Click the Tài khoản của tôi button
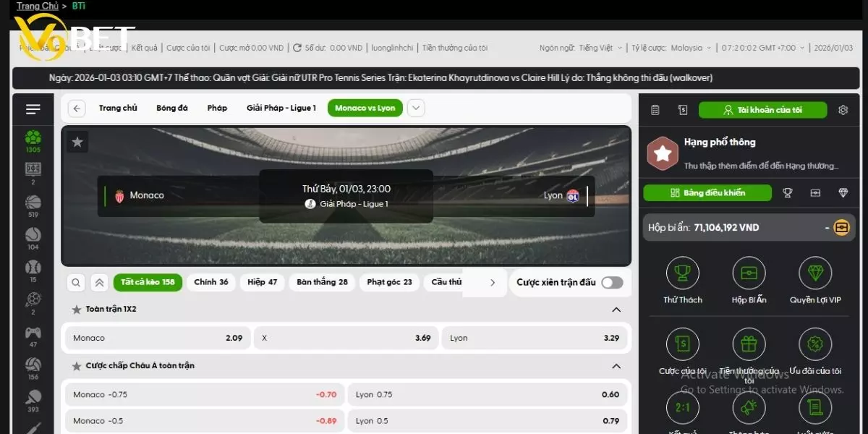The image size is (868, 434). tap(763, 110)
